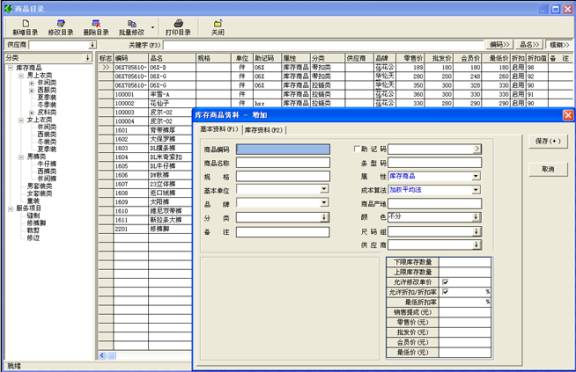576x372 pixels.
Task: Click the 模糊>> search mode button
Action: (x=559, y=45)
